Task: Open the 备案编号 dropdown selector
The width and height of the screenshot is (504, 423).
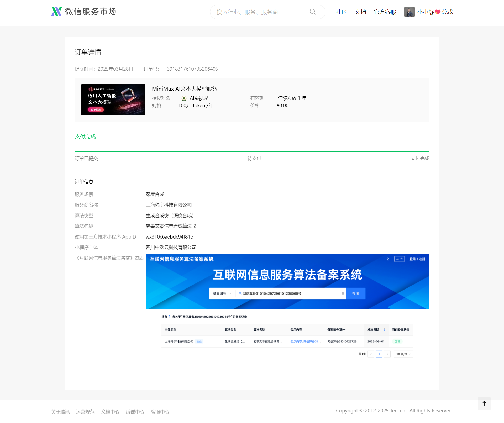Action: click(x=222, y=293)
